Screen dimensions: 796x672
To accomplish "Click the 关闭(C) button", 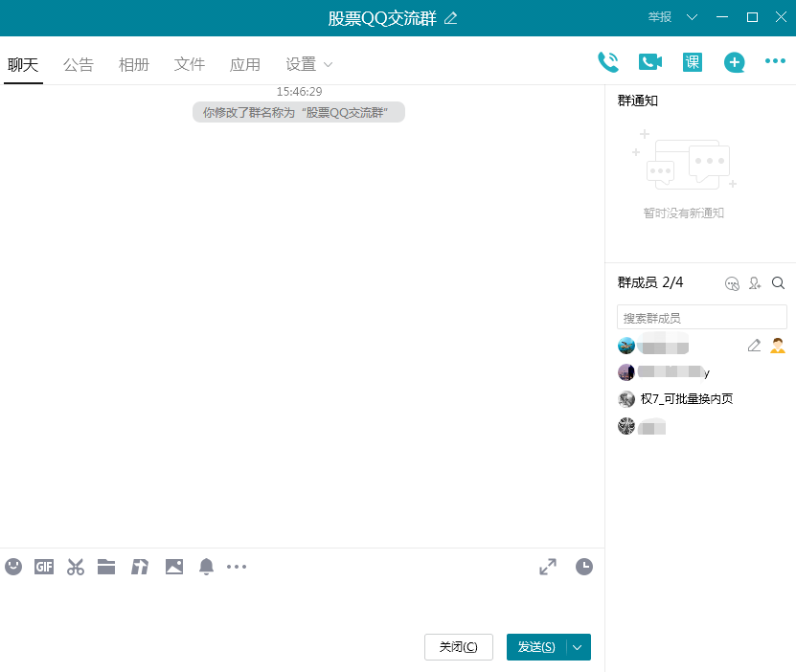I will point(459,647).
